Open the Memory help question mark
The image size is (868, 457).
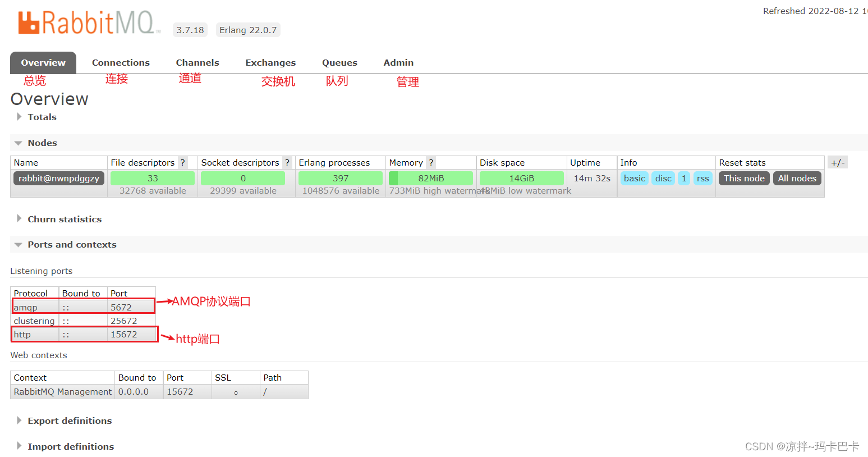(431, 163)
